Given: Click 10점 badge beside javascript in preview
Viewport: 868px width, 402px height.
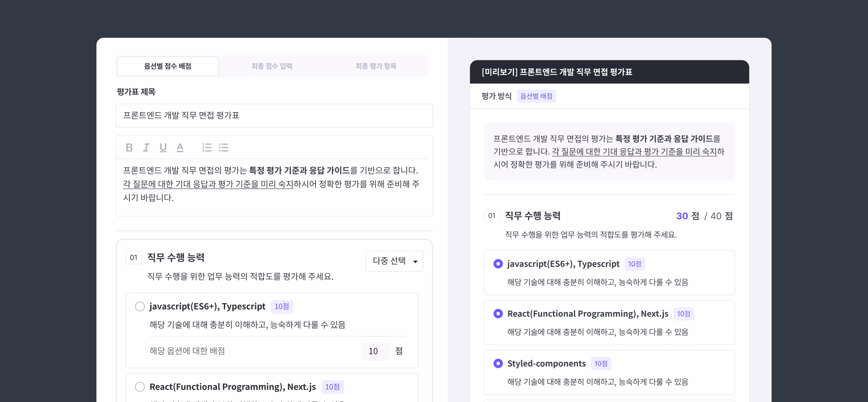Looking at the screenshot, I should click(x=635, y=264).
